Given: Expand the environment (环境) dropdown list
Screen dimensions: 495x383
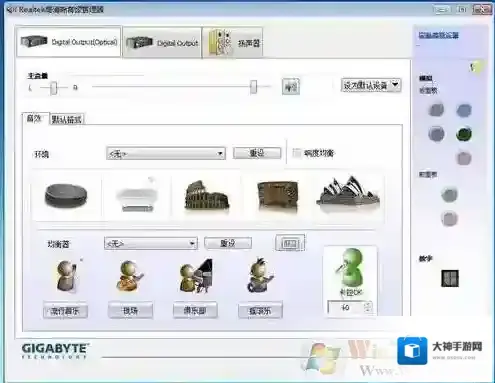Looking at the screenshot, I should (x=166, y=153).
